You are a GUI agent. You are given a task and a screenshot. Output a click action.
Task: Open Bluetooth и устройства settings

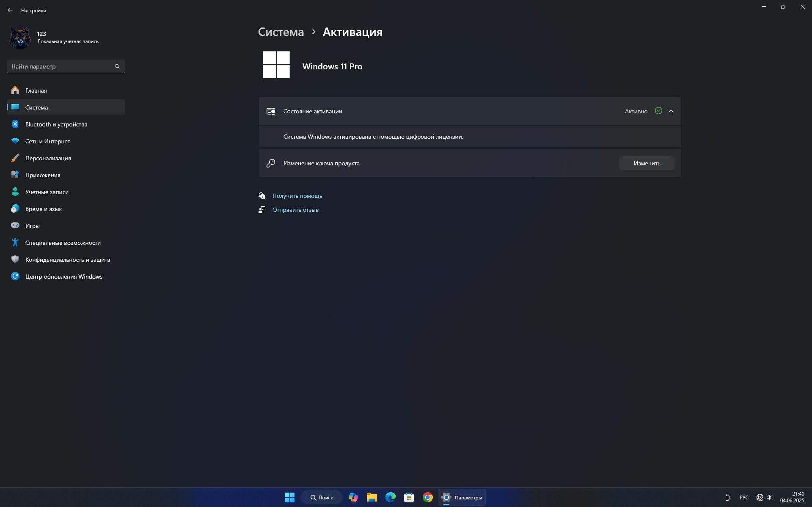click(66, 124)
